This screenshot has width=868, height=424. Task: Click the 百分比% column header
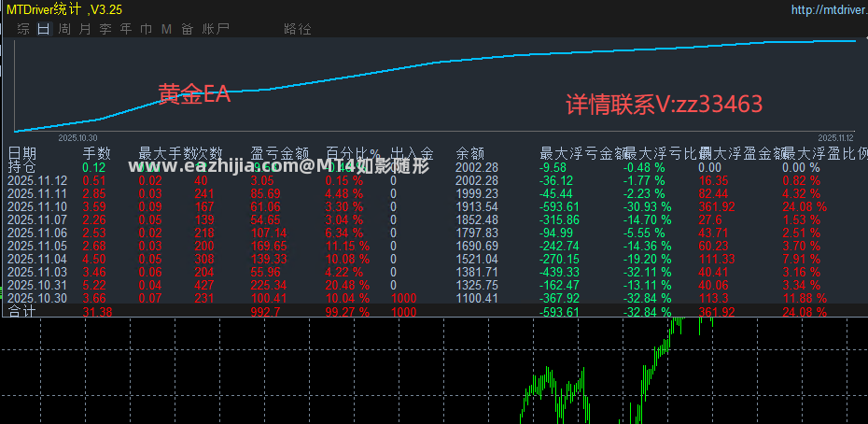[x=353, y=153]
